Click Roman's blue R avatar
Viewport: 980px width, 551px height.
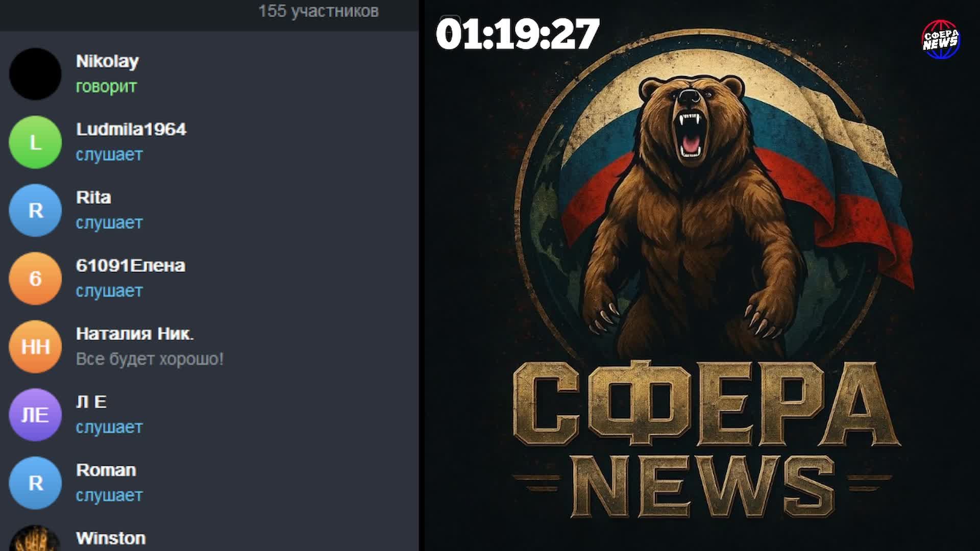(x=35, y=483)
